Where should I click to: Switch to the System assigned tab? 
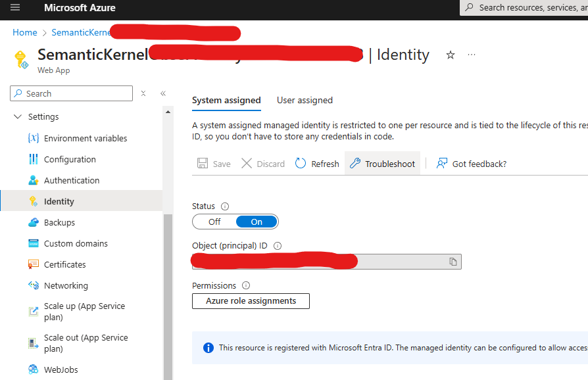pyautogui.click(x=226, y=101)
